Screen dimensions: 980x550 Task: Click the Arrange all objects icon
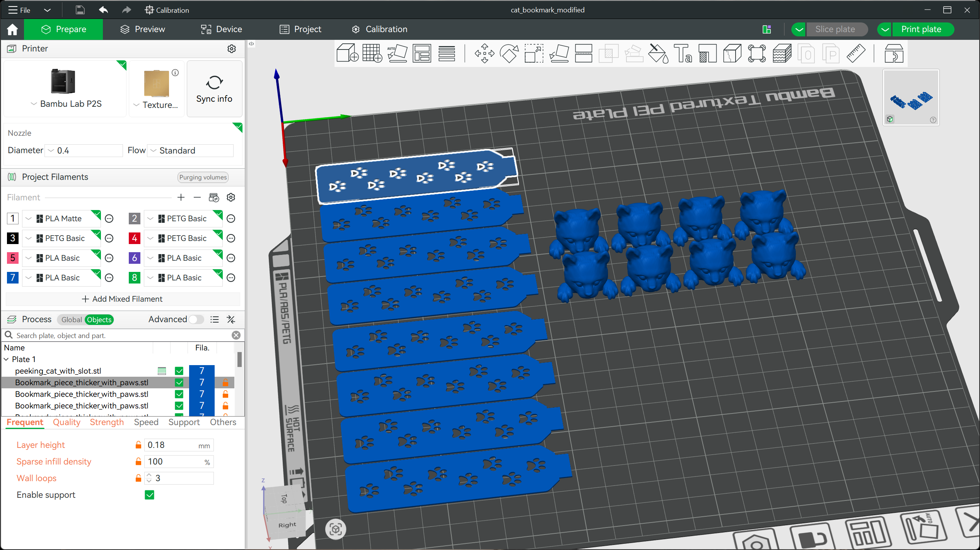(422, 53)
